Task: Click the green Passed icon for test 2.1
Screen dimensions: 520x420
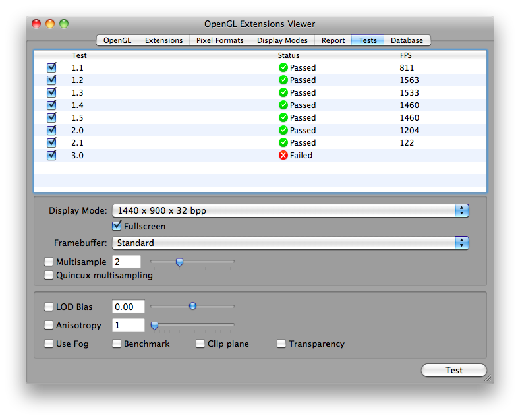Action: [x=283, y=142]
